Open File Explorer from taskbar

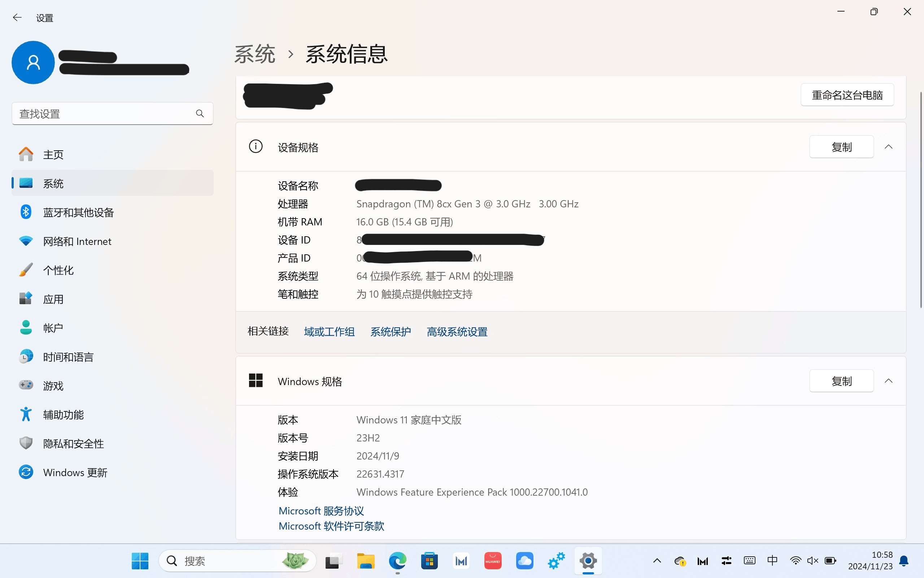[365, 561]
